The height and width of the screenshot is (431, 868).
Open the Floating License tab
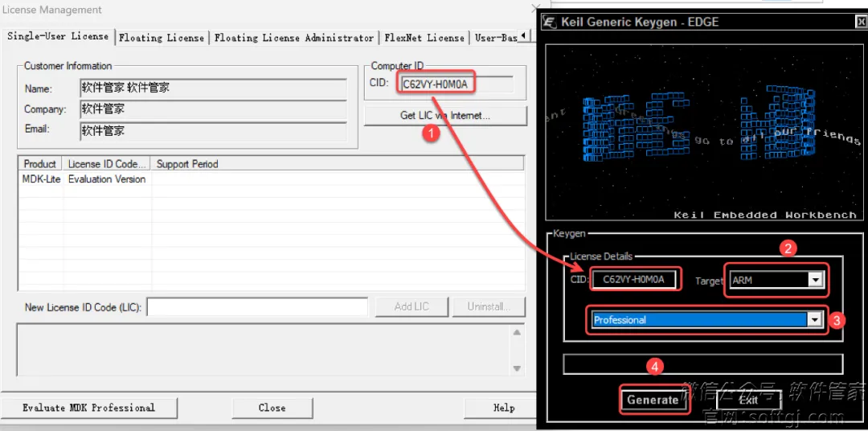(162, 38)
